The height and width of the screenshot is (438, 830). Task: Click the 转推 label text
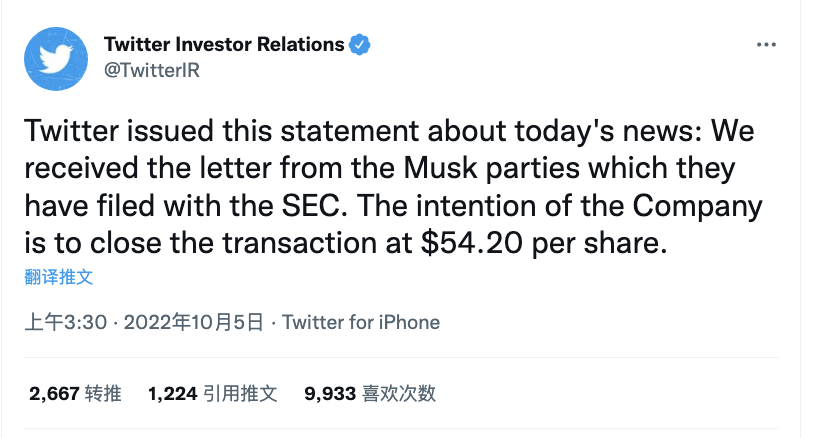tap(103, 394)
